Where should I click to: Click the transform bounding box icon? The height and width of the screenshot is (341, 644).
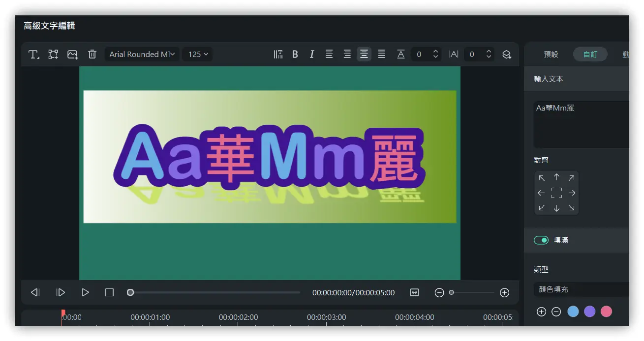pos(53,54)
